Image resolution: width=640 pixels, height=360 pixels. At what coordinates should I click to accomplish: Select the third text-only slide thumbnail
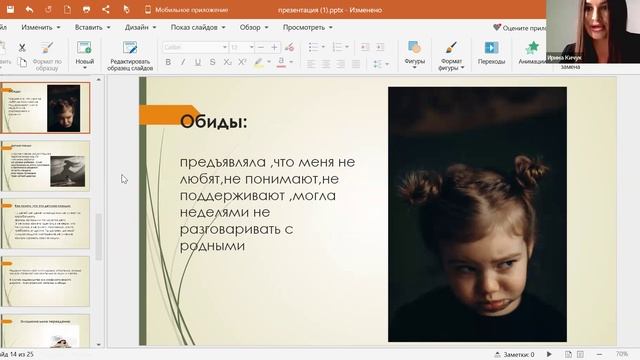coord(45,224)
